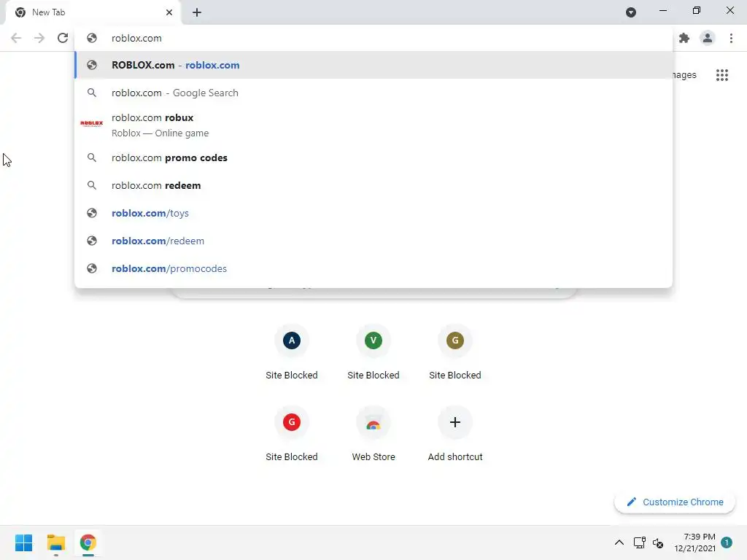The width and height of the screenshot is (747, 560).
Task: Pick the roblox.com promo codes suggestion
Action: (373, 157)
